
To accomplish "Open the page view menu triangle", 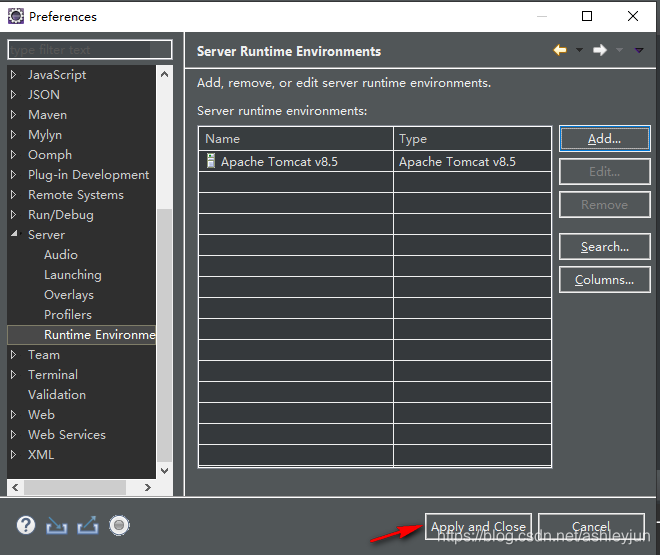I will click(639, 50).
